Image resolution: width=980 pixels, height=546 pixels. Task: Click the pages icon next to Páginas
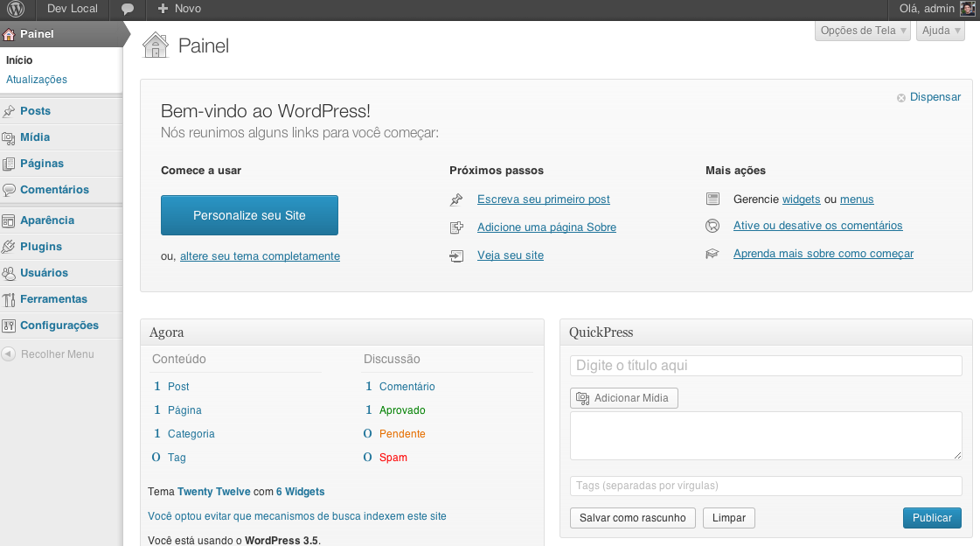coord(9,164)
